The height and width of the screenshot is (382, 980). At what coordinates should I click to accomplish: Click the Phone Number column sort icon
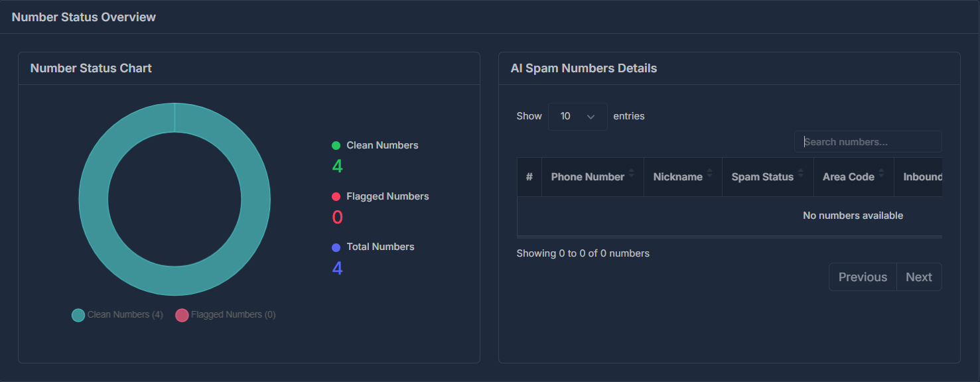point(632,173)
